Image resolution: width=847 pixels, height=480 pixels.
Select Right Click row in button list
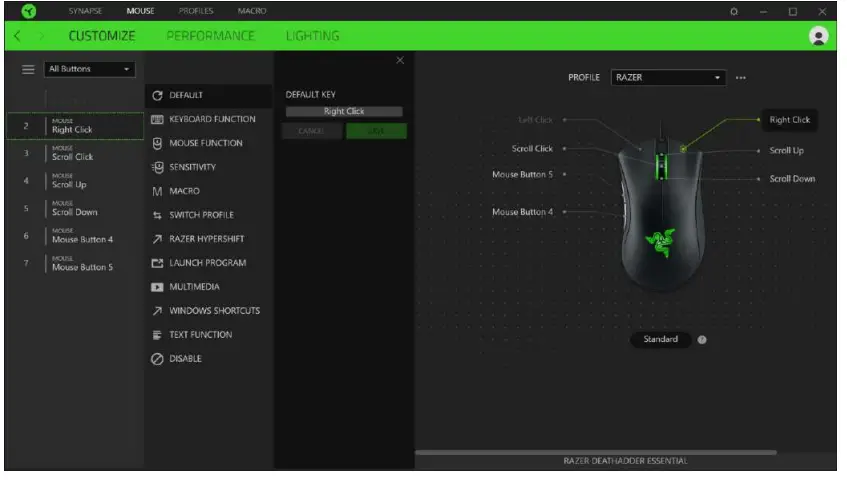75,126
